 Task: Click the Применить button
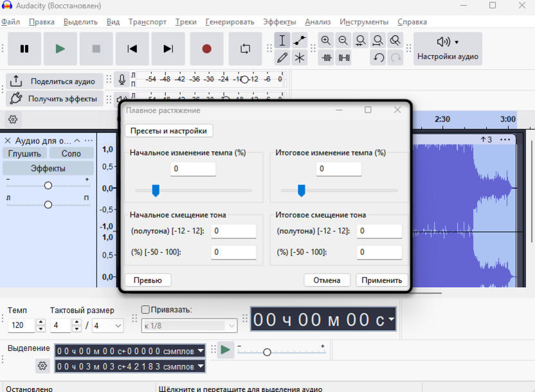(x=382, y=280)
